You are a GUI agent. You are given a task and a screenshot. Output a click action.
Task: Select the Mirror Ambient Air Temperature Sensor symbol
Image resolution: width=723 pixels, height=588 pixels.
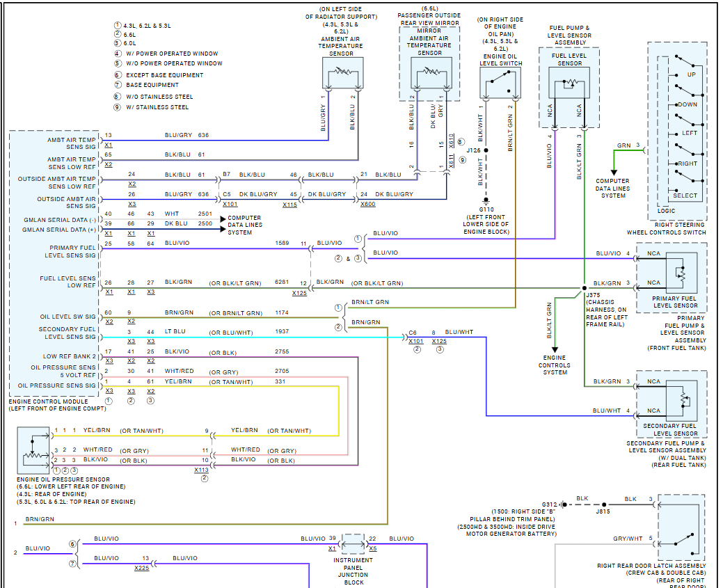pos(431,72)
